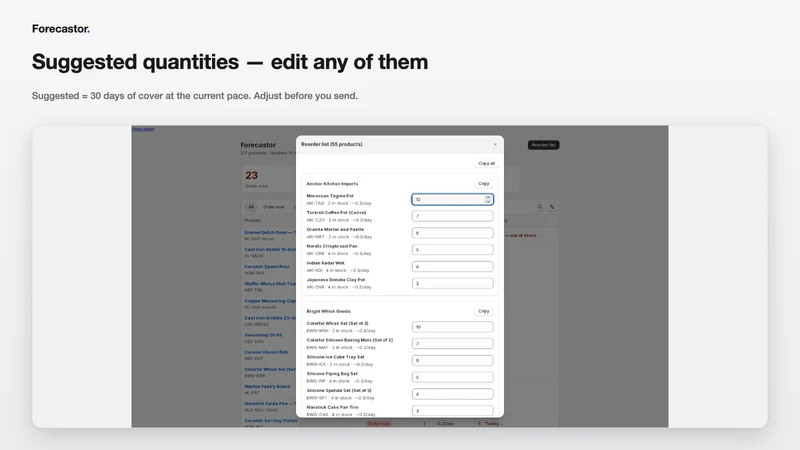Open the Marble Pastry Board product link
The width and height of the screenshot is (800, 450).
pyautogui.click(x=267, y=386)
